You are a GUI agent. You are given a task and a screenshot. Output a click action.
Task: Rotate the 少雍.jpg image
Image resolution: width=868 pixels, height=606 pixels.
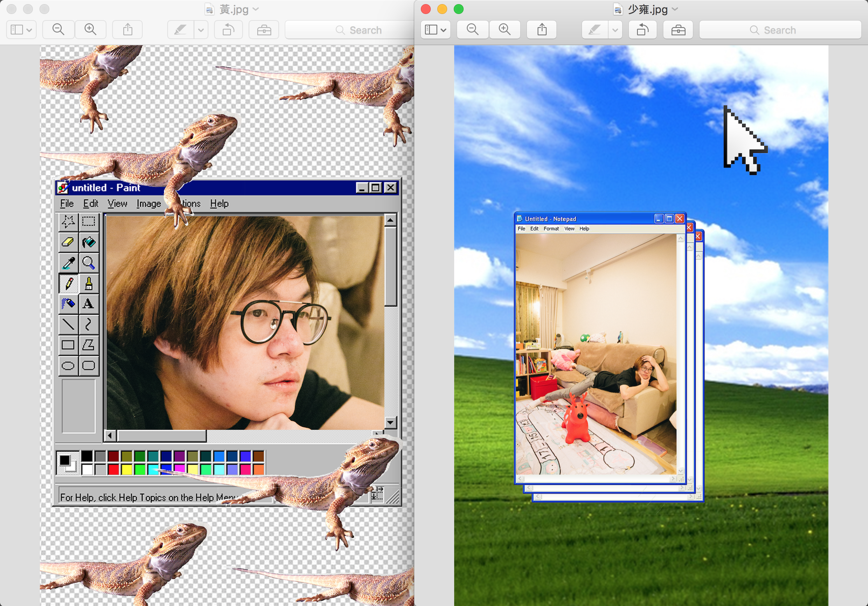coord(643,30)
